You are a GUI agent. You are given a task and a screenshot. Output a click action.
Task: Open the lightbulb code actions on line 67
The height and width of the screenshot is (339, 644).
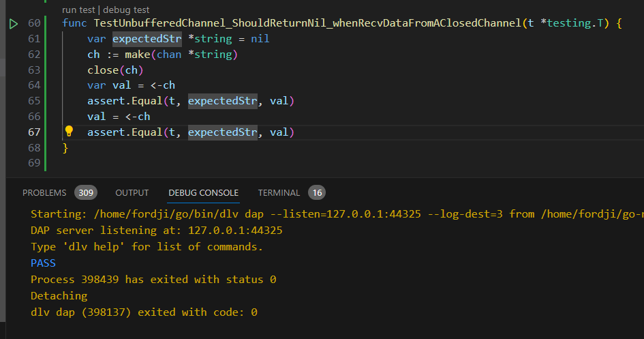[69, 132]
